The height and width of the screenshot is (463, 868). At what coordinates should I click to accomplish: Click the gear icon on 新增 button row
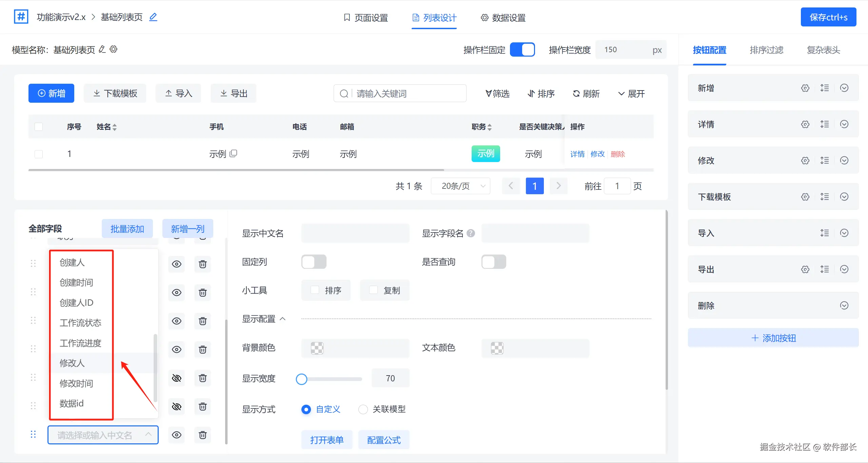pyautogui.click(x=805, y=88)
